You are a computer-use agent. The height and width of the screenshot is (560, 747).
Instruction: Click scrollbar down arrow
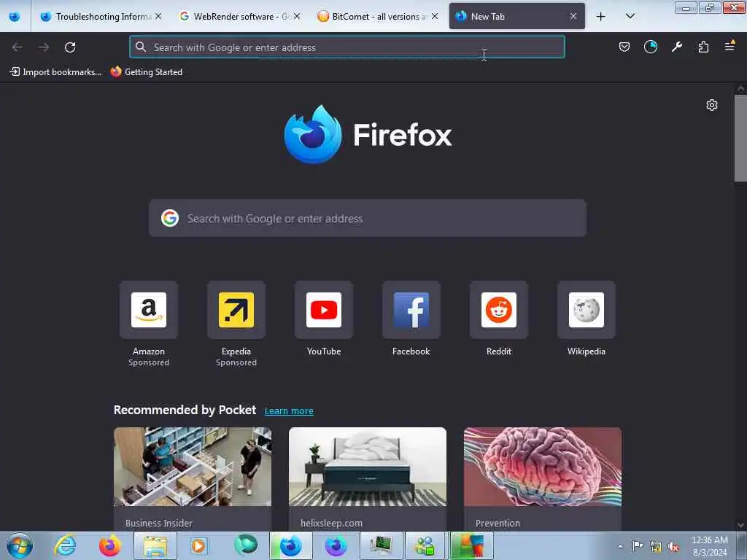pyautogui.click(x=740, y=525)
